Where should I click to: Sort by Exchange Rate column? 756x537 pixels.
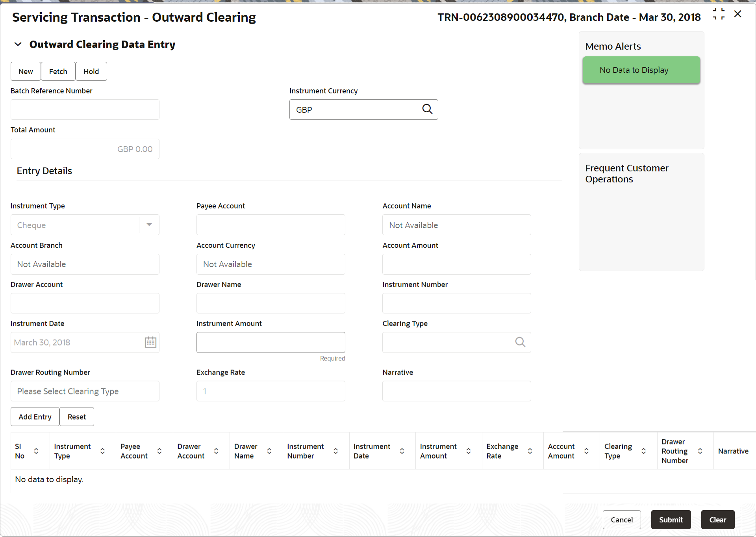point(530,451)
